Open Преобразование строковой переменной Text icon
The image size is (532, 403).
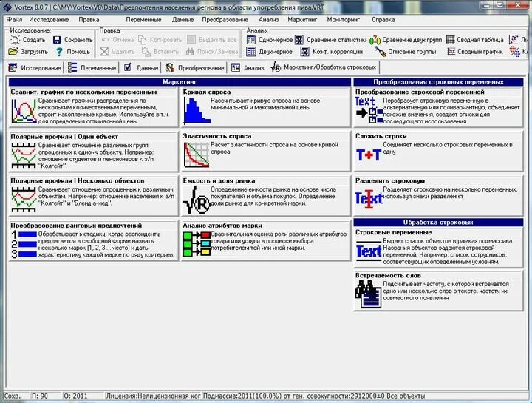point(369,110)
